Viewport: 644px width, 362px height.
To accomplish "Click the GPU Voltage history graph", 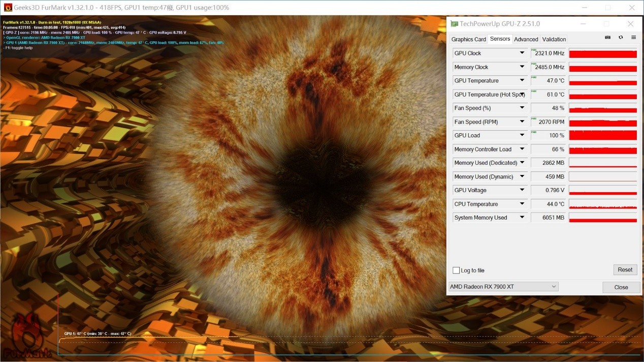I will tap(603, 190).
